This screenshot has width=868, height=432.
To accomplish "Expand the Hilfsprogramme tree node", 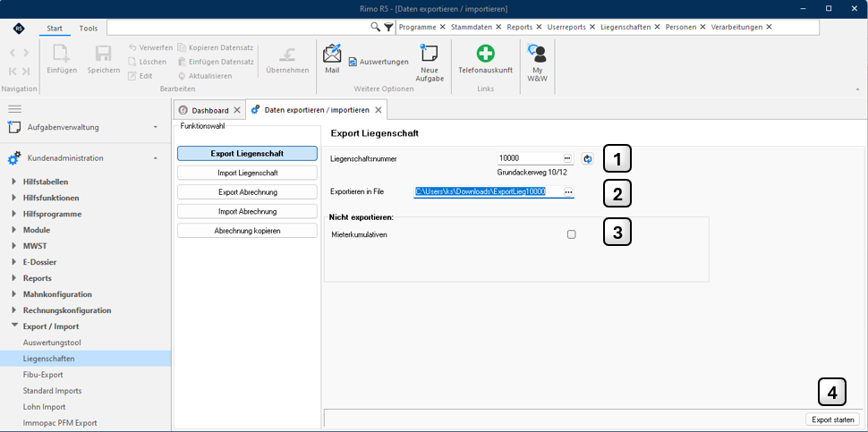I will [14, 214].
